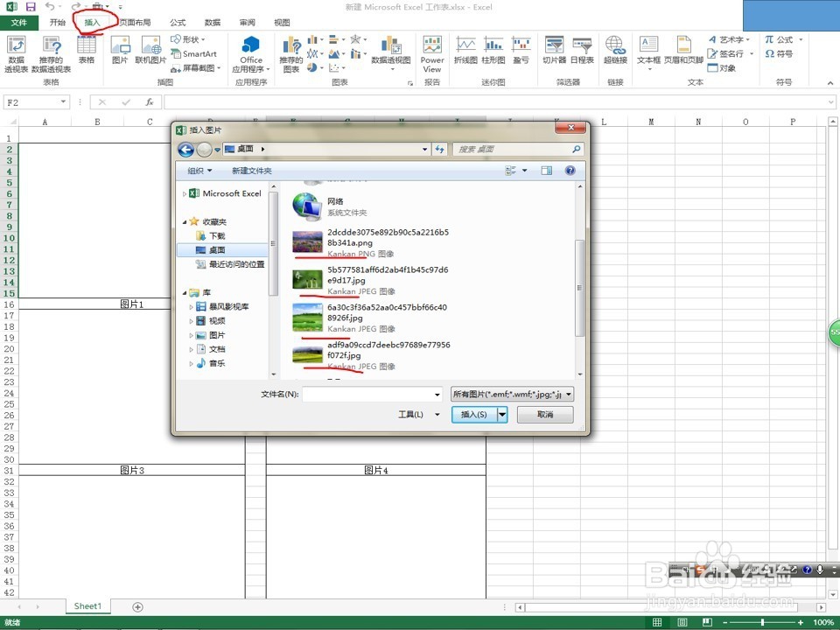Open the Name Box dropdown arrow
The width and height of the screenshot is (840, 630).
tap(63, 101)
